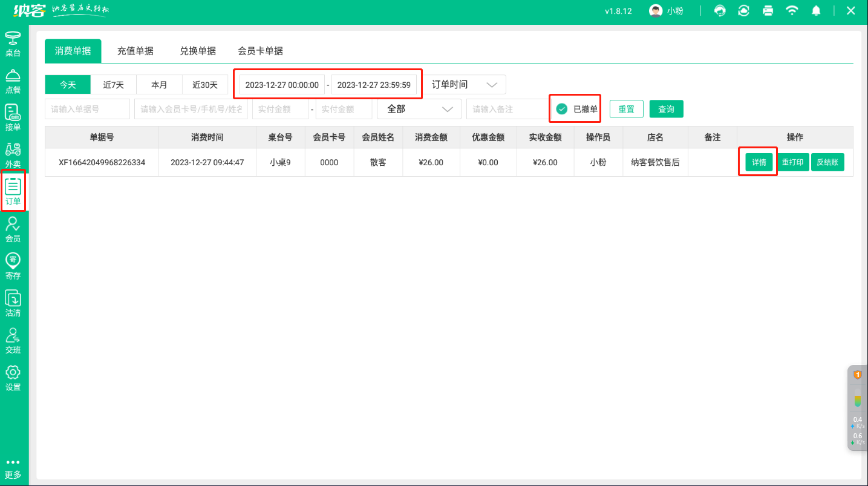Click the 查询 search button
Viewport: 868px width, 486px height.
[x=666, y=109]
